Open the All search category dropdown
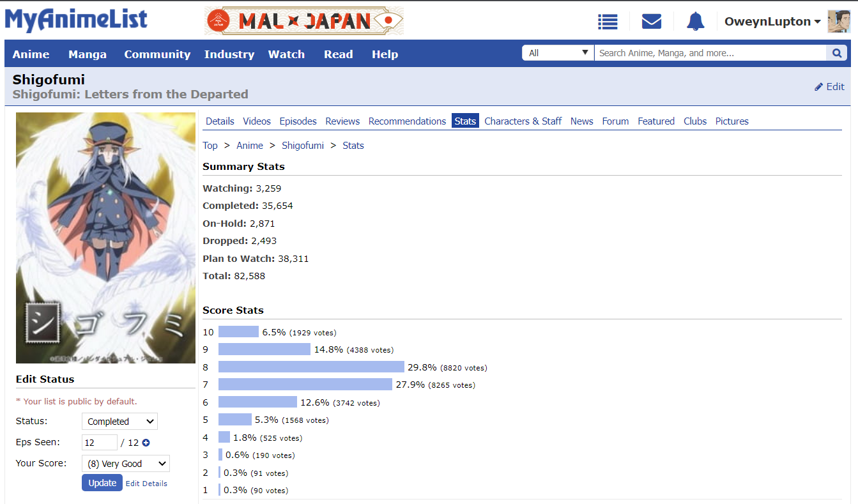 (x=558, y=53)
